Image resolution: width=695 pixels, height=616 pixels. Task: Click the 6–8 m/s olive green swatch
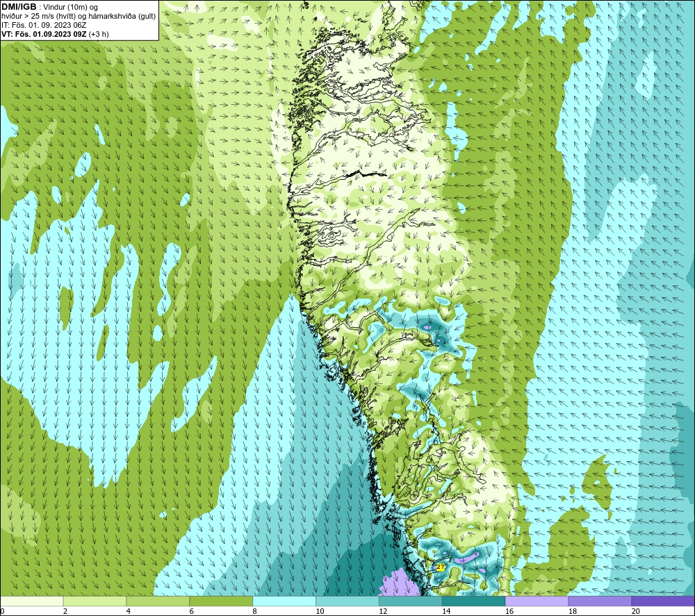click(x=221, y=601)
